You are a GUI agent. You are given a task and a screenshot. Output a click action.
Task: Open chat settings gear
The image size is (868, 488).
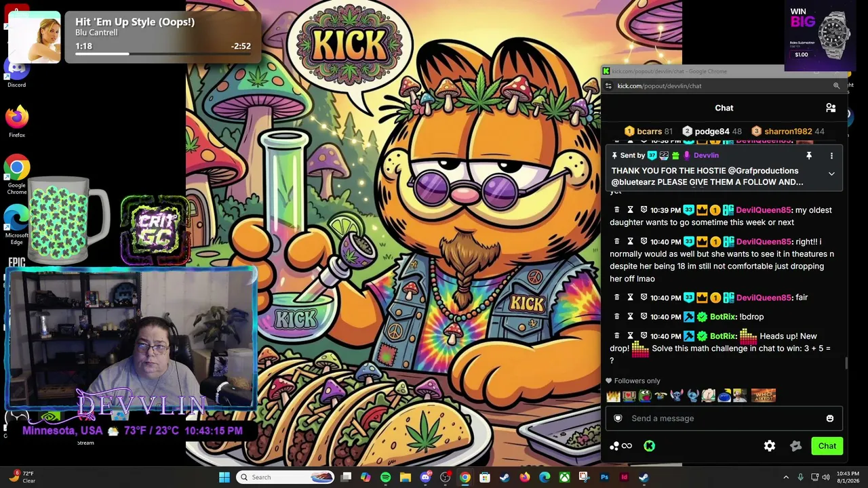click(x=770, y=446)
